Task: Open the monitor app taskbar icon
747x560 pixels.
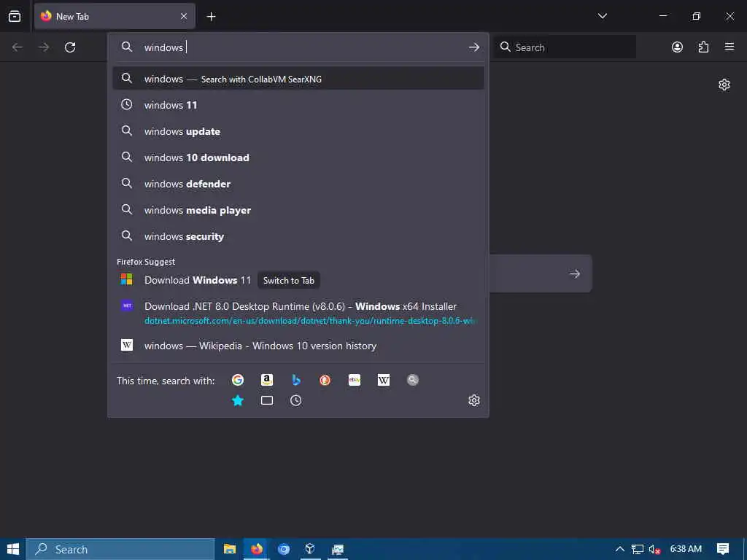Action: pyautogui.click(x=337, y=549)
